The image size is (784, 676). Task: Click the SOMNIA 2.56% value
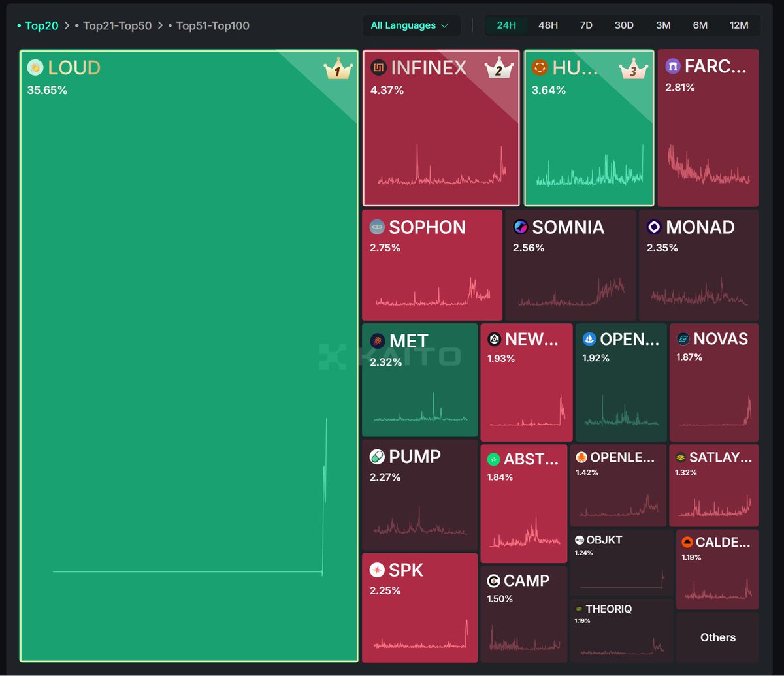pos(529,248)
